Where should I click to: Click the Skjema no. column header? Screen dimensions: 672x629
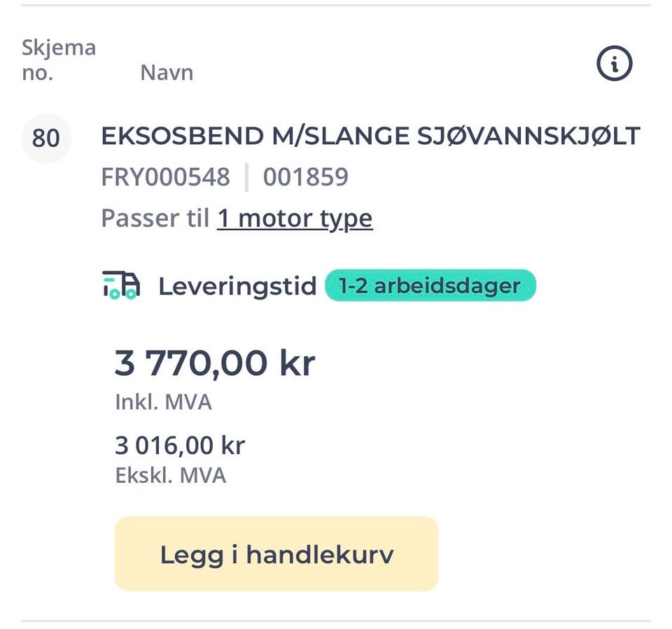pyautogui.click(x=58, y=60)
